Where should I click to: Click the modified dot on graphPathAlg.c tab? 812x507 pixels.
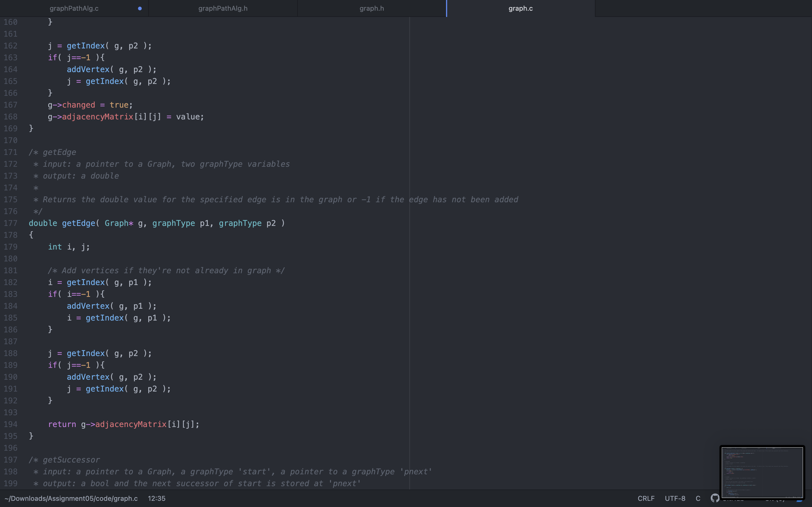[140, 8]
